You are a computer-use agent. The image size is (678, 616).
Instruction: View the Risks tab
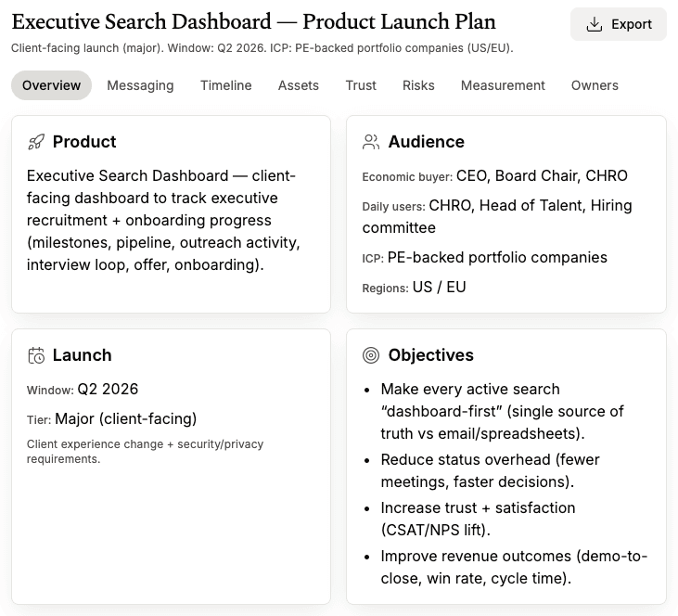pyautogui.click(x=418, y=85)
